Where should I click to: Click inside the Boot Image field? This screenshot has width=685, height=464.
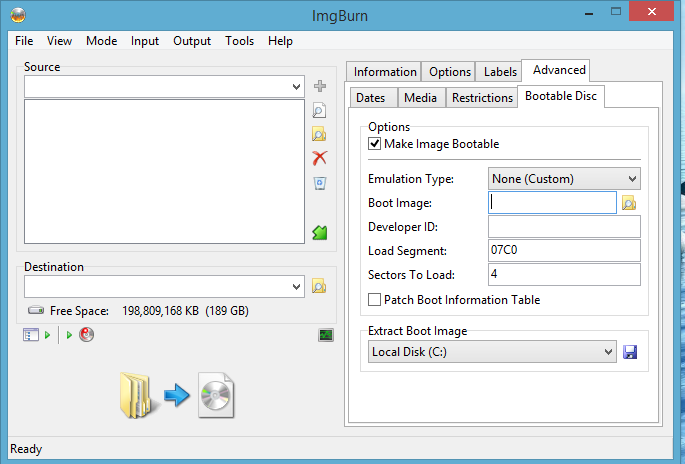pyautogui.click(x=552, y=203)
